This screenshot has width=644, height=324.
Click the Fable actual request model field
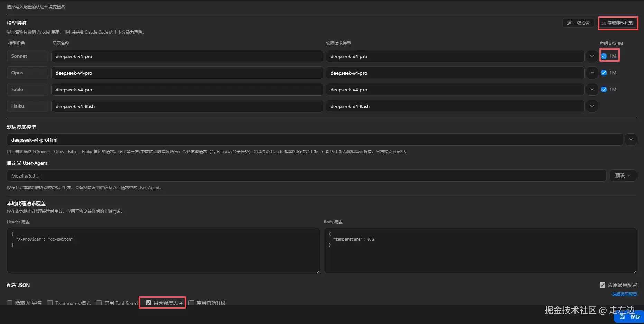tap(455, 89)
